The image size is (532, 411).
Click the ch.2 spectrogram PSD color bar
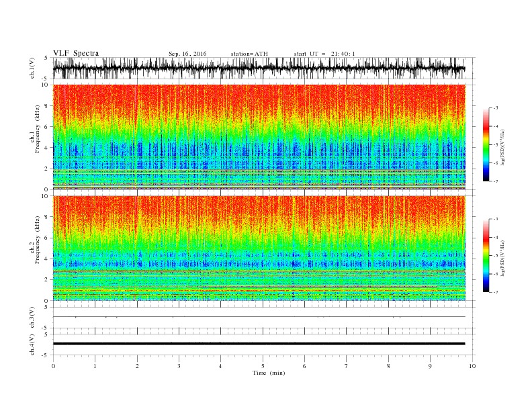tap(486, 255)
